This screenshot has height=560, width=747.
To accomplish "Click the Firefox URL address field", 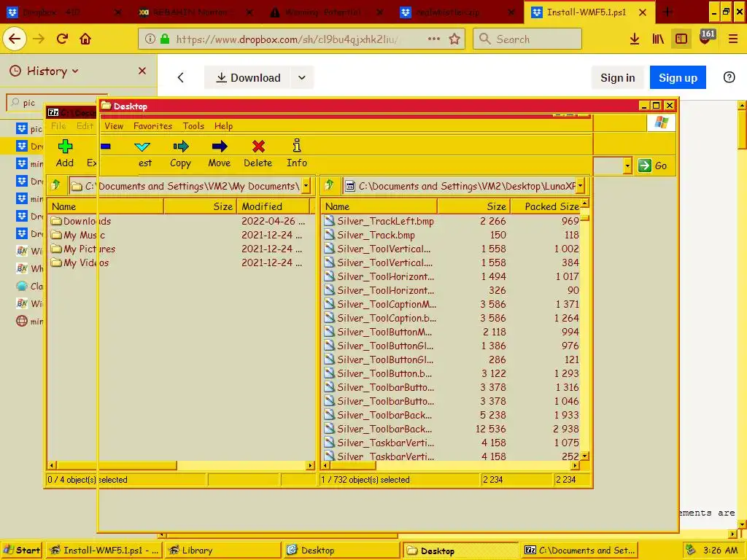I will coord(286,39).
